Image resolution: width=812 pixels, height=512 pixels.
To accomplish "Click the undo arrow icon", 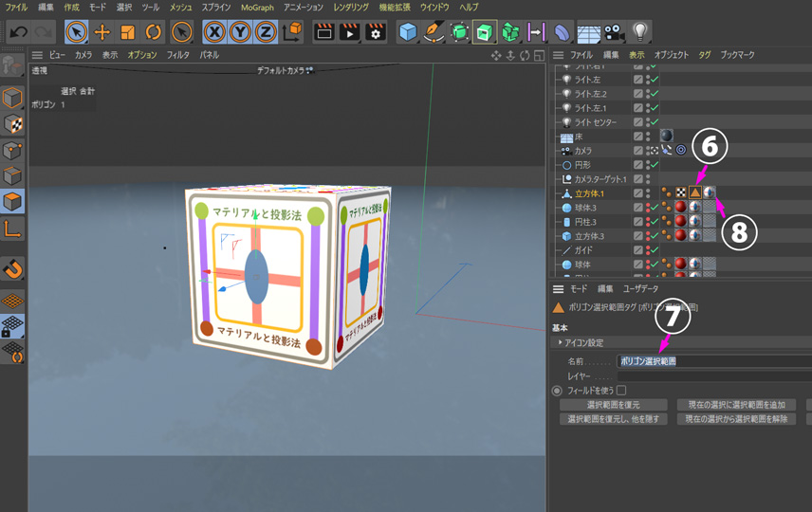I will click(18, 32).
